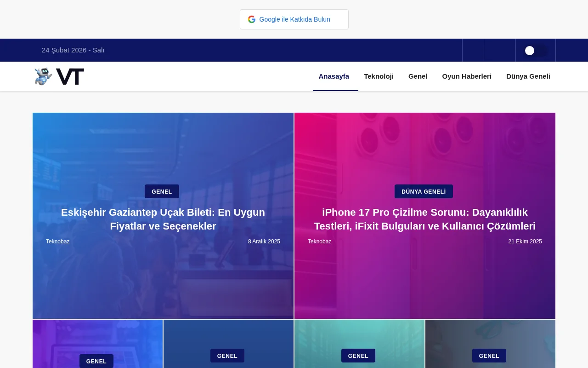Open the iPhone 17 Pro çizilme sorunu article
Viewport: 588px width, 368px height.
pyautogui.click(x=424, y=219)
